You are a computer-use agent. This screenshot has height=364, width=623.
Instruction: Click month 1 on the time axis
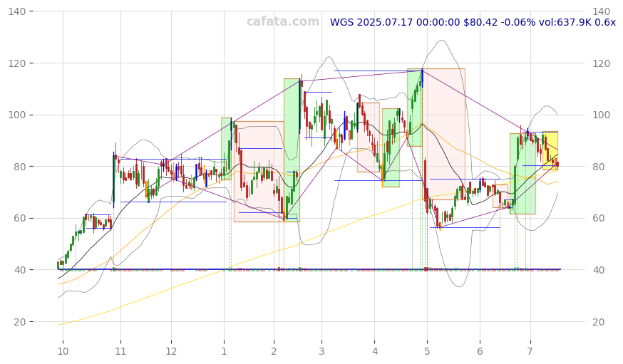click(224, 351)
